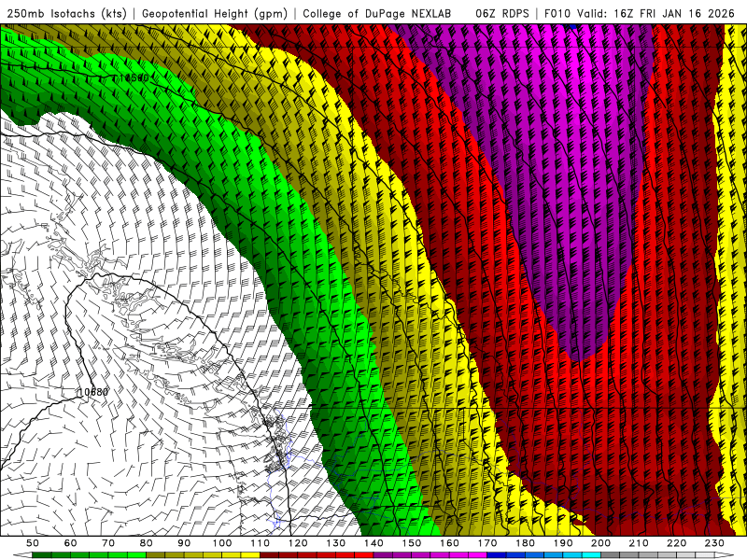The width and height of the screenshot is (747, 560).
Task: Click the bright yellow swatch left of 110
Action: point(250,555)
